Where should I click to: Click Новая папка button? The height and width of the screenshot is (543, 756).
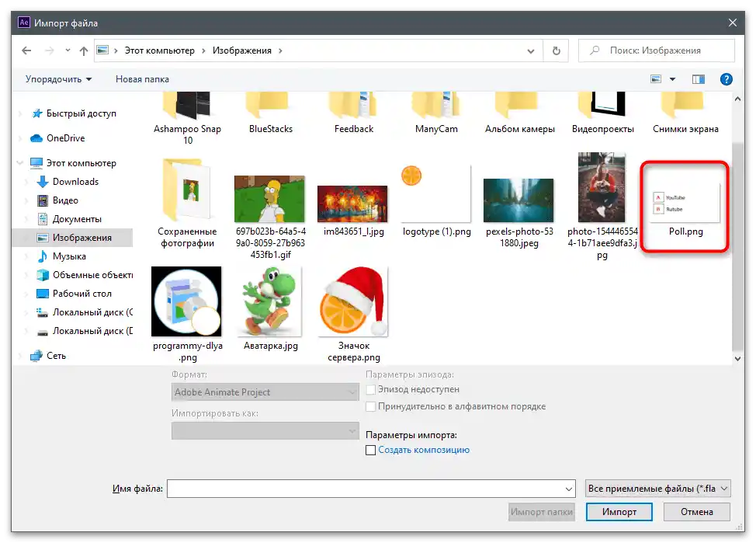click(x=142, y=79)
